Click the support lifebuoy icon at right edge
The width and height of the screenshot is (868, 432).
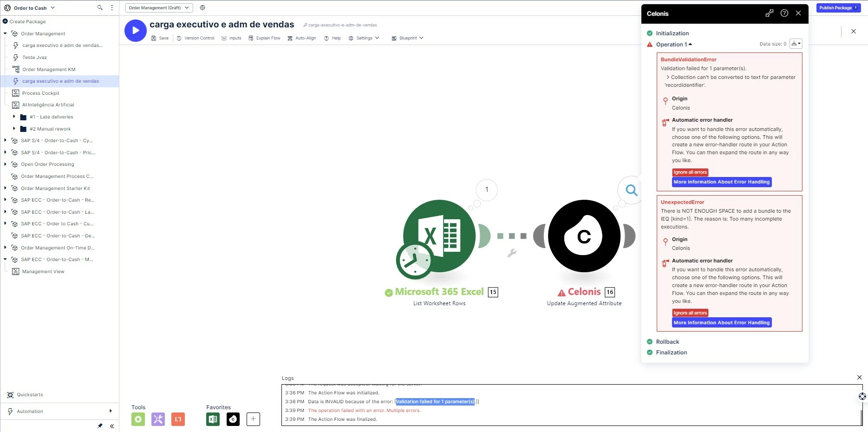[x=862, y=396]
